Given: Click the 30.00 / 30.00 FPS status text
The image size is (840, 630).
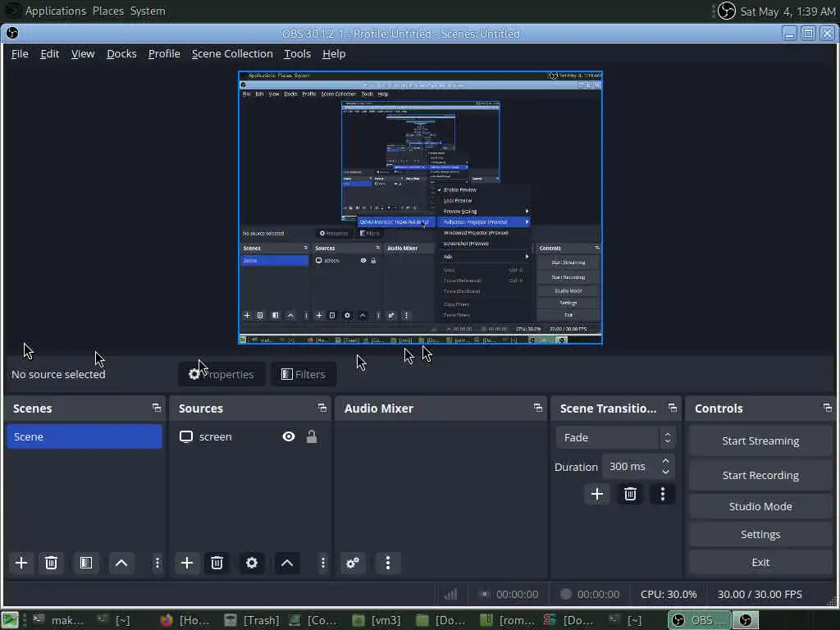Looking at the screenshot, I should tap(760, 594).
